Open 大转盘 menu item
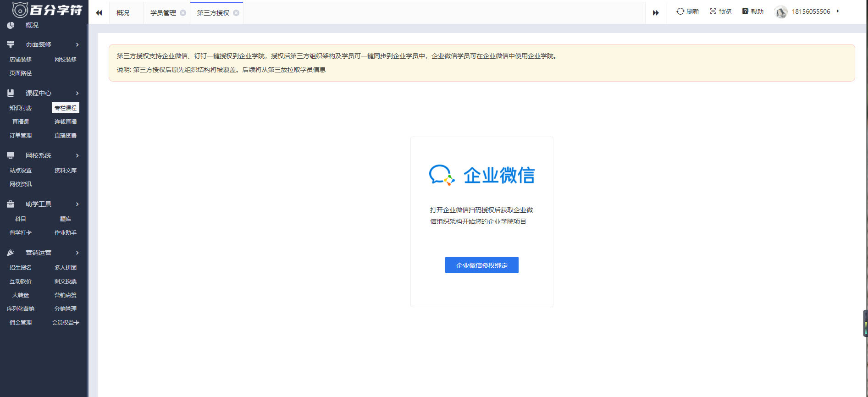 21,295
